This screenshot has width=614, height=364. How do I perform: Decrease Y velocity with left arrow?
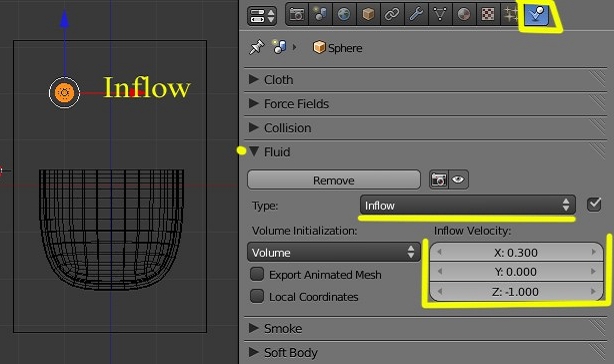pyautogui.click(x=439, y=271)
